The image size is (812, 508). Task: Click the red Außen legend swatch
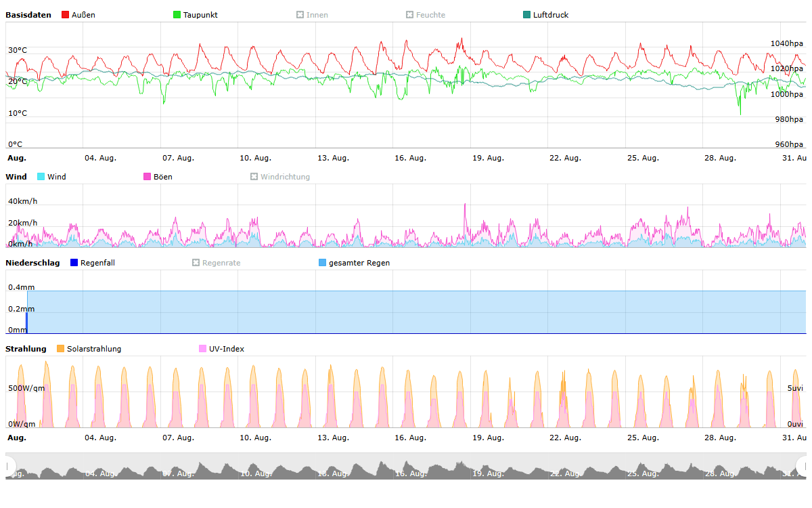click(x=65, y=15)
